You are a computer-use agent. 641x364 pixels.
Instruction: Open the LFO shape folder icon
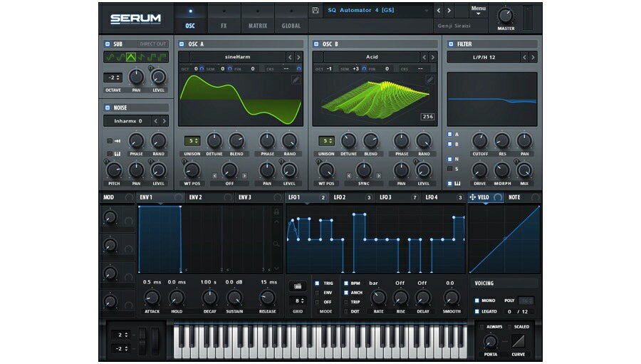[298, 286]
